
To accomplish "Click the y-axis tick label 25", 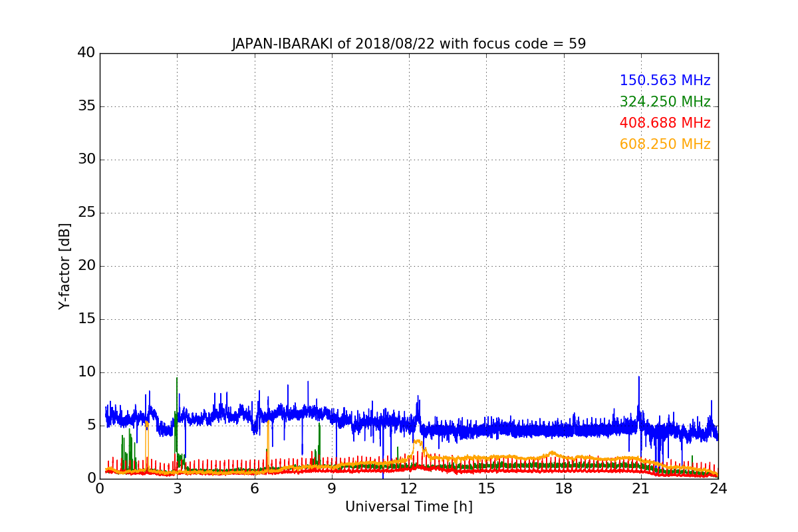I will click(86, 212).
